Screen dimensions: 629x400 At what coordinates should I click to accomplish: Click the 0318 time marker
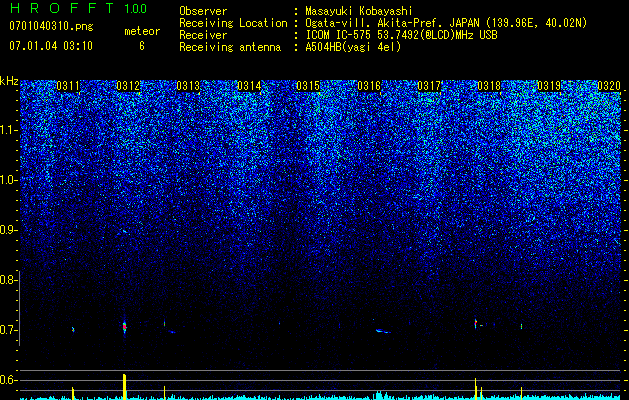(489, 86)
